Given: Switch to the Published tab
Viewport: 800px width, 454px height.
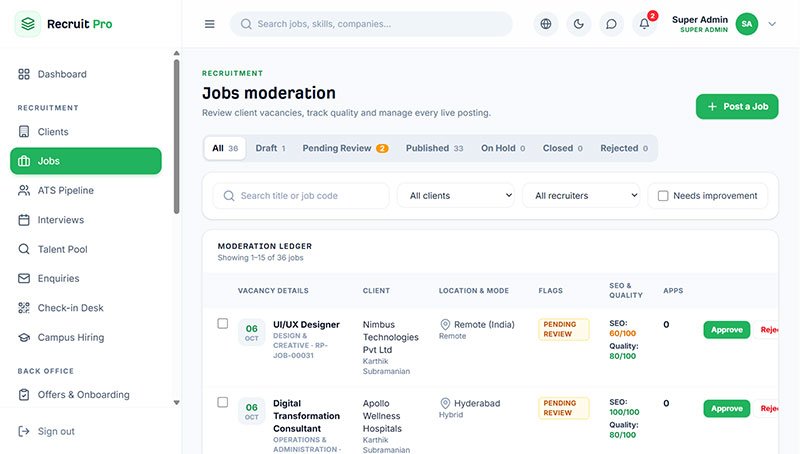Looking at the screenshot, I should point(434,148).
